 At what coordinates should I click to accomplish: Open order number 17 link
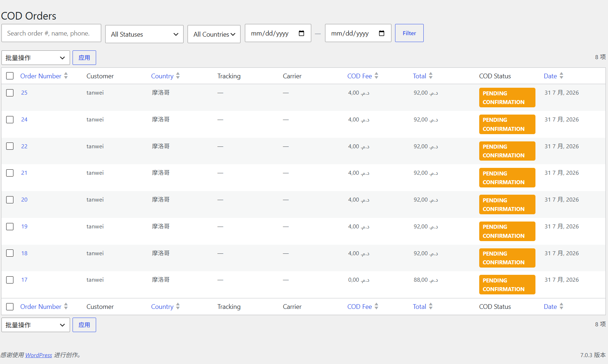24,280
